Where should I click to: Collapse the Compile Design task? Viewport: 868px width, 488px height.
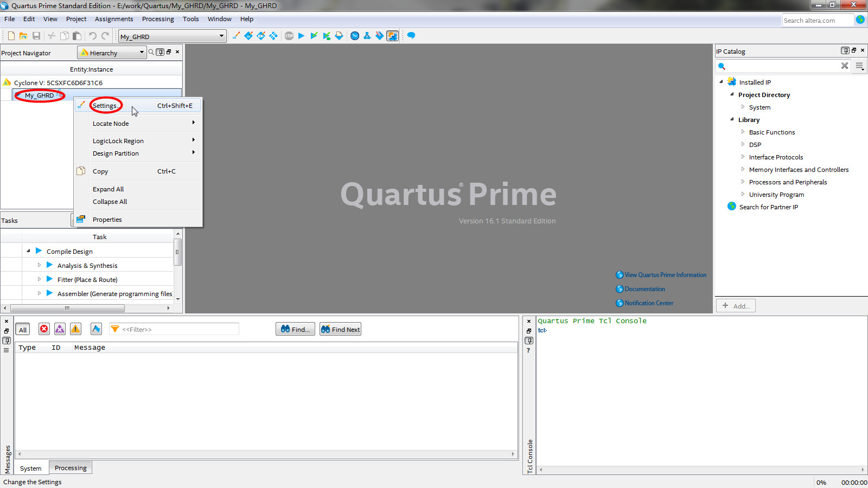click(x=28, y=251)
